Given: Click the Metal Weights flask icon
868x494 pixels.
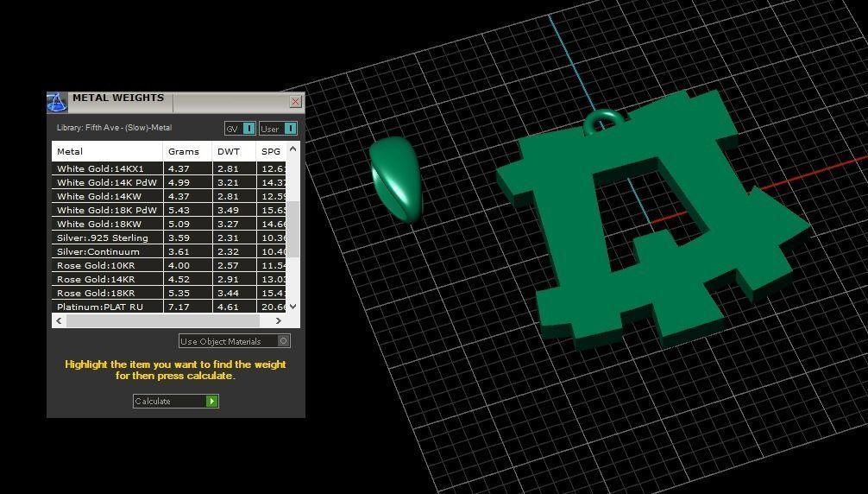Looking at the screenshot, I should pyautogui.click(x=57, y=103).
